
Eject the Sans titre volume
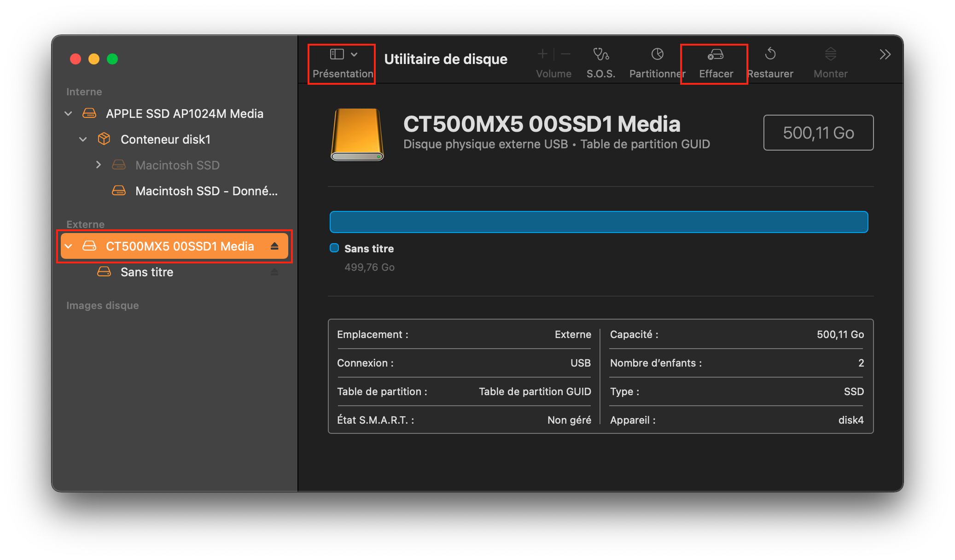pyautogui.click(x=274, y=272)
